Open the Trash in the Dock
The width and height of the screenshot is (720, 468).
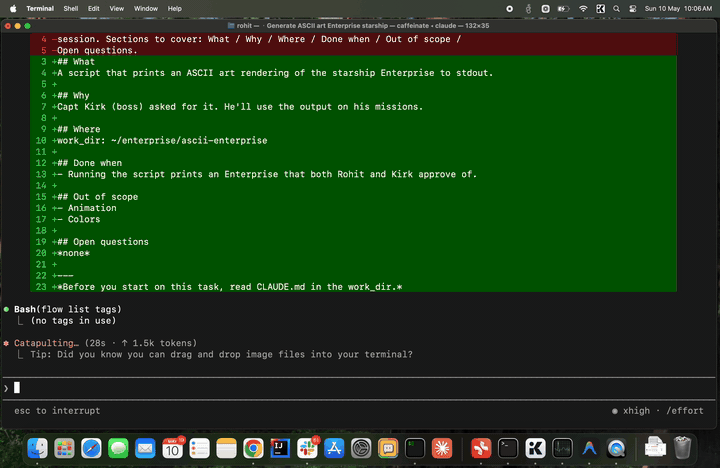682,447
